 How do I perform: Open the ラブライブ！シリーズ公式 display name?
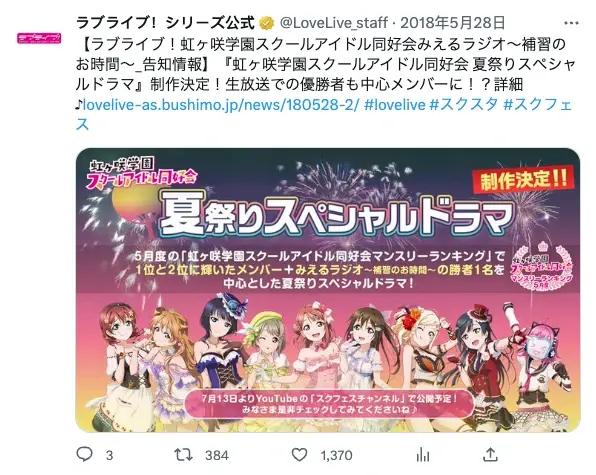[165, 23]
